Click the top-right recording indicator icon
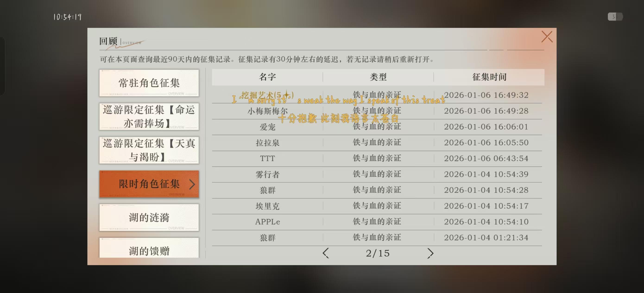 pos(615,17)
